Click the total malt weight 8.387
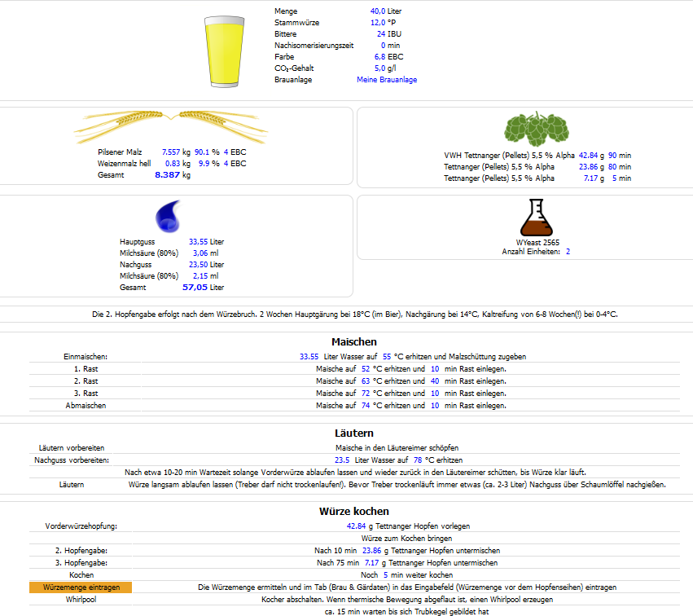Screen dimensions: 693x616 tap(167, 175)
